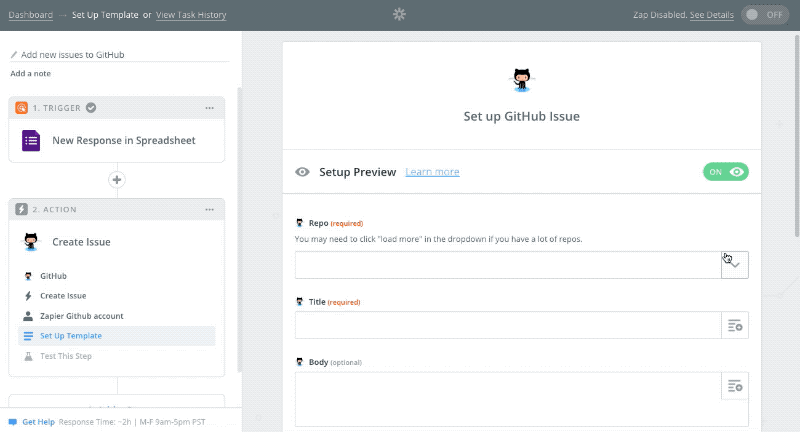
Task: Click the small GitHub icon beside Body label
Action: (x=299, y=362)
